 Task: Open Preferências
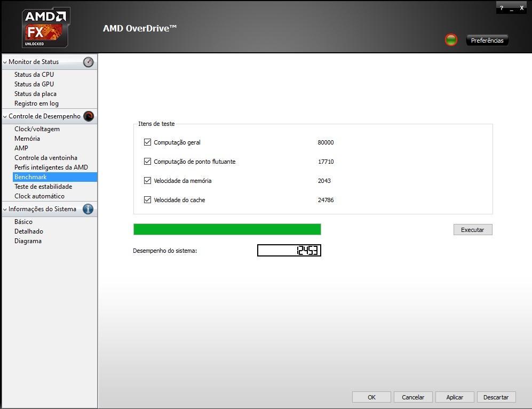[x=487, y=41]
